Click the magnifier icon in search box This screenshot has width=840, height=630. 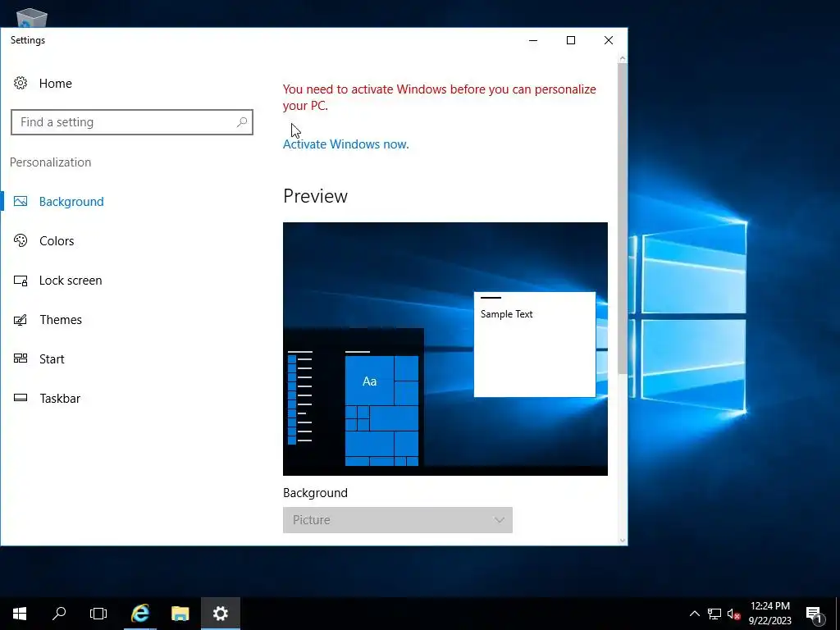coord(242,122)
